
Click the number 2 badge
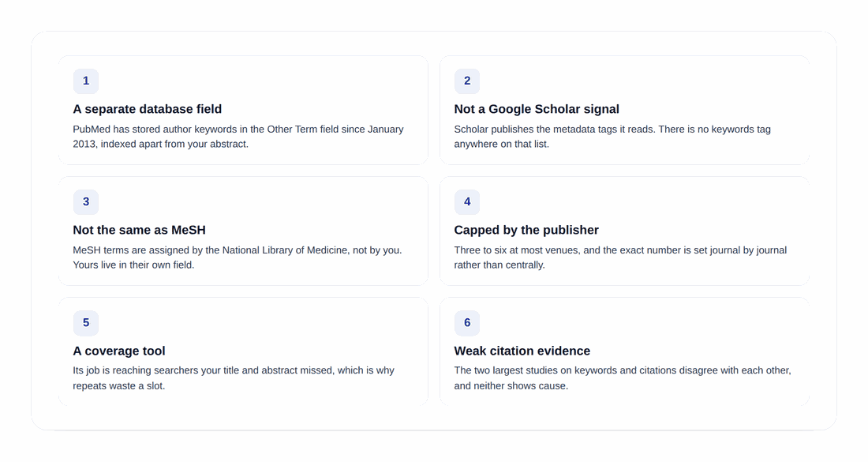(x=467, y=81)
